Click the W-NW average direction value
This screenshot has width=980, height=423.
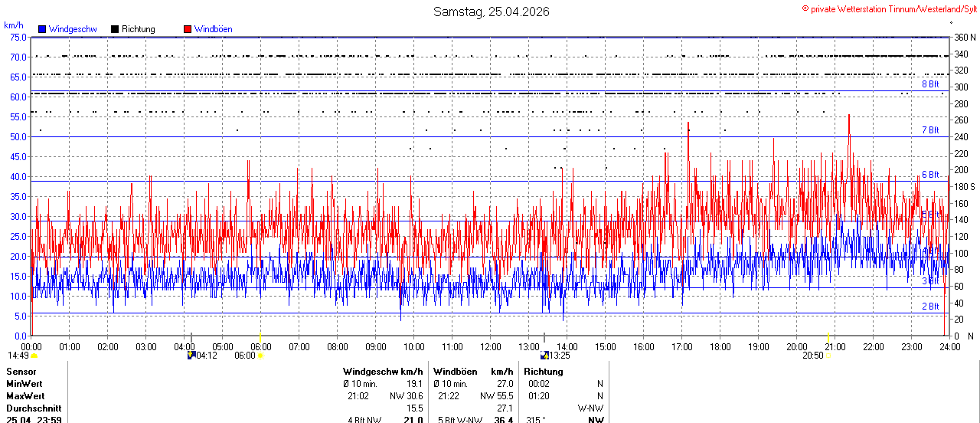point(590,408)
